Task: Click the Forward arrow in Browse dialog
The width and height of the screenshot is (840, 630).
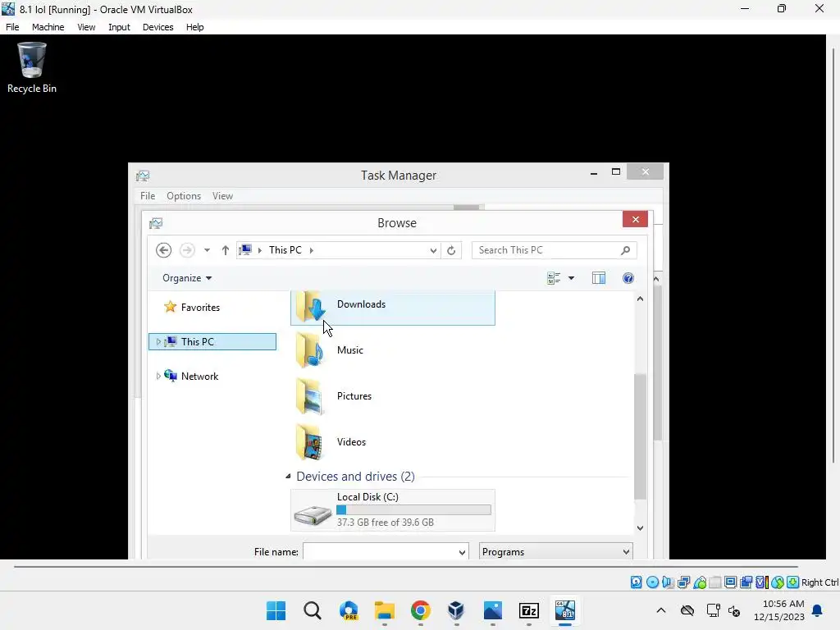Action: point(186,250)
